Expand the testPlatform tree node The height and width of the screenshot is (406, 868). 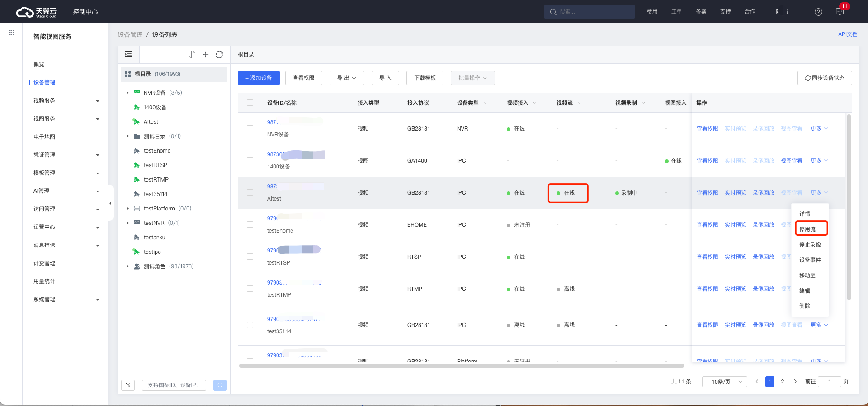[x=127, y=209]
